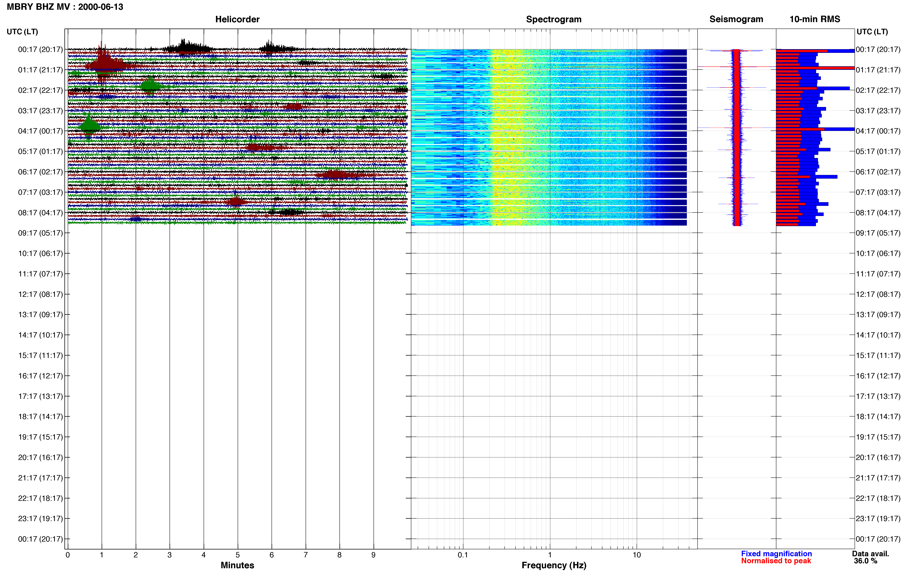This screenshot has width=924, height=578.
Task: Click the Frequency (Hz) axis label
Action: 554,565
